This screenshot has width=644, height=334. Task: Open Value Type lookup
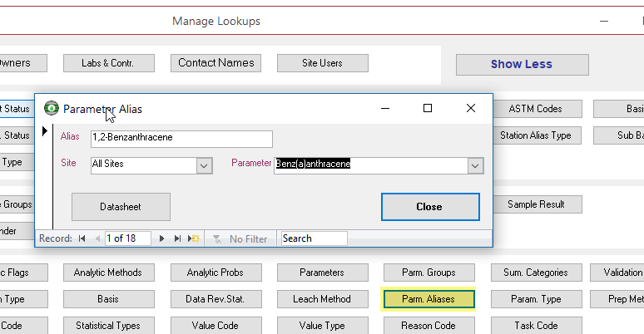click(322, 326)
